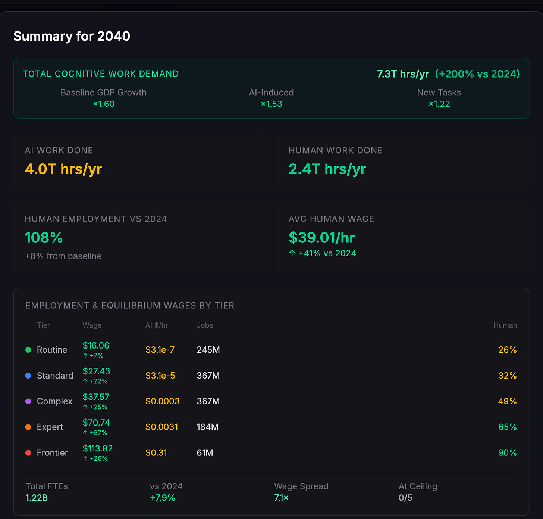
Task: Select the Complex tier name
Action: (x=54, y=401)
